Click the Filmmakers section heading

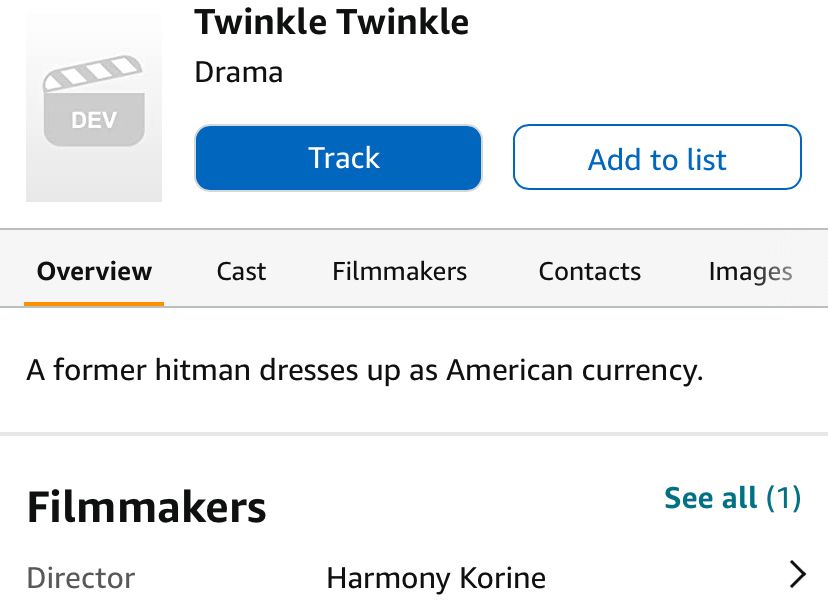pos(146,508)
